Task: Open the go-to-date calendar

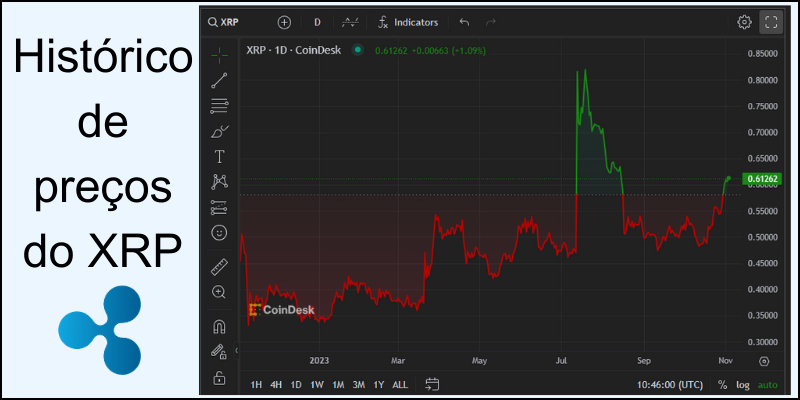Action: point(432,384)
